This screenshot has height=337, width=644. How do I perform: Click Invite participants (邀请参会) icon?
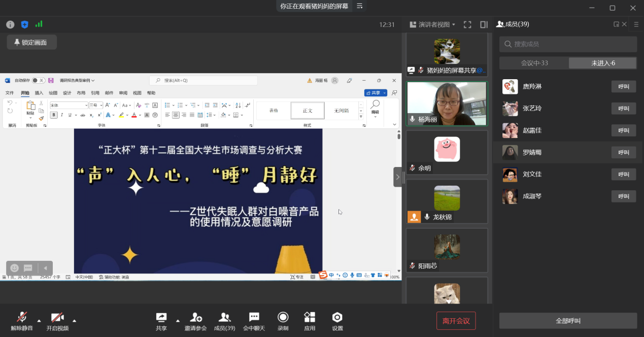click(195, 318)
